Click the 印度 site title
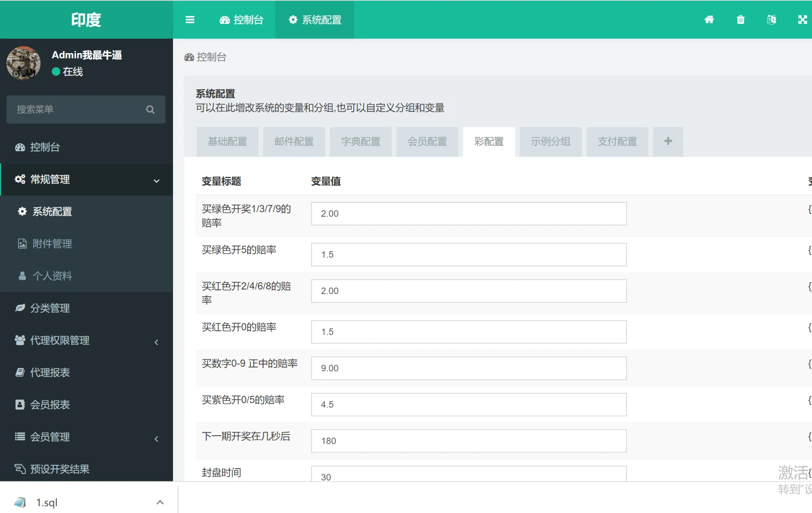Viewport: 812px width, 513px height. [86, 19]
